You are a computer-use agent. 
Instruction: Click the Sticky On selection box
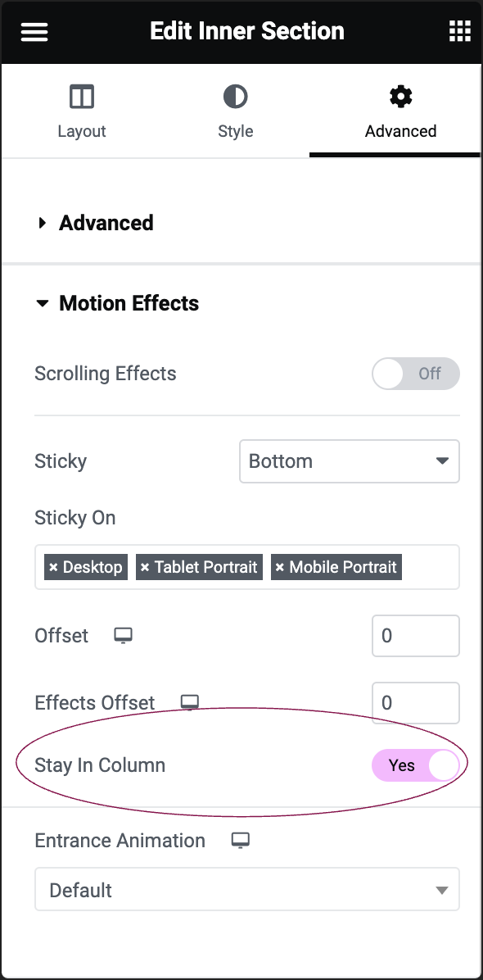pos(246,567)
